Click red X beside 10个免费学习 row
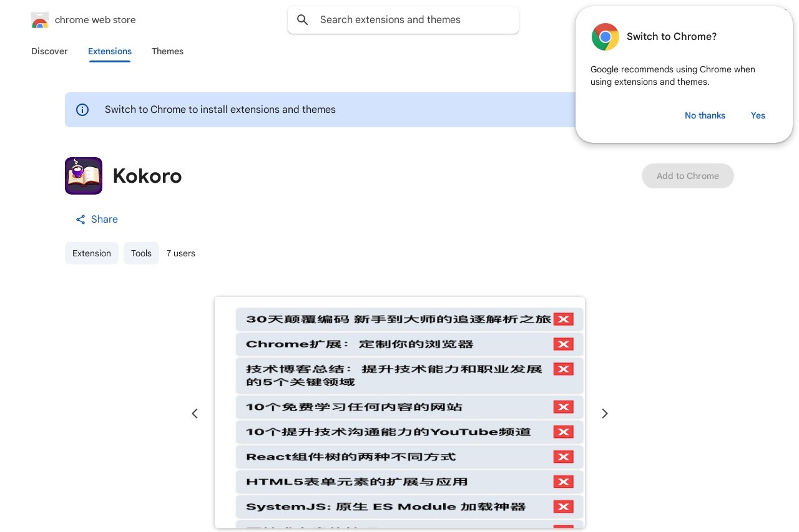This screenshot has height=532, width=799. (563, 407)
